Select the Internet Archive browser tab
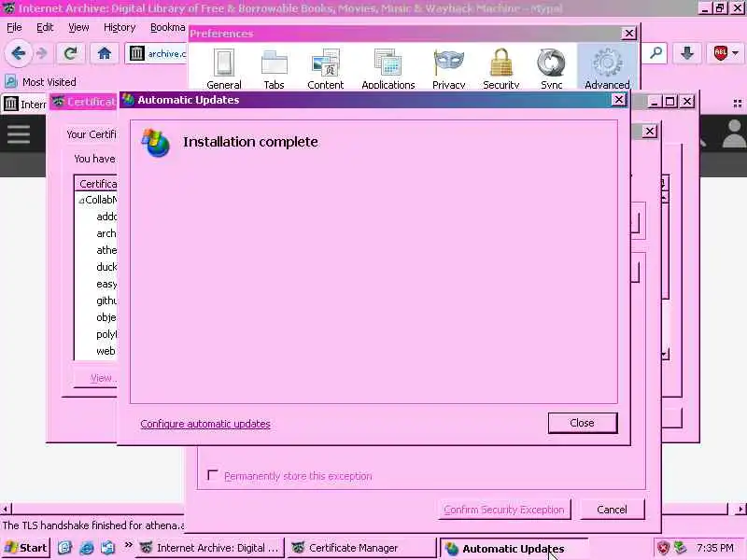The height and width of the screenshot is (560, 747). pyautogui.click(x=25, y=104)
